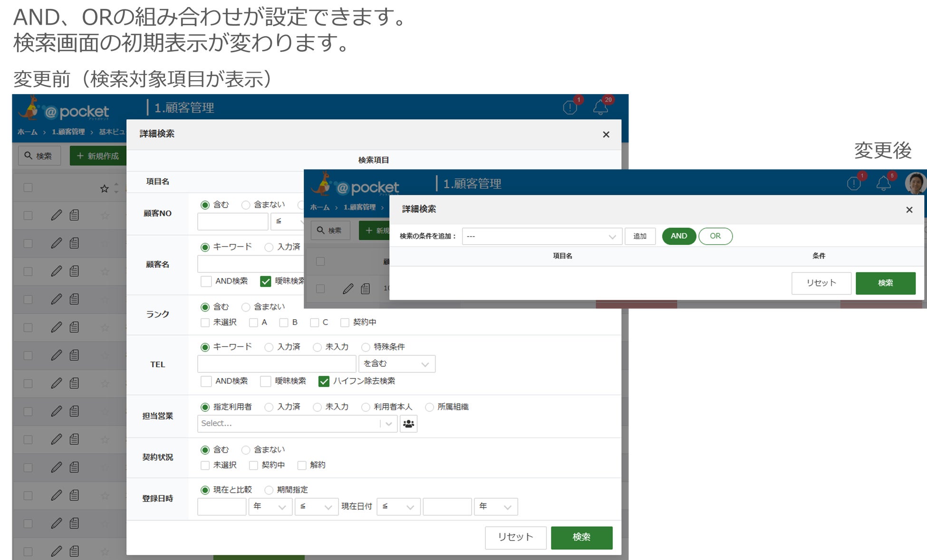
Task: Open the notification bell with 20 badge
Action: pyautogui.click(x=601, y=107)
